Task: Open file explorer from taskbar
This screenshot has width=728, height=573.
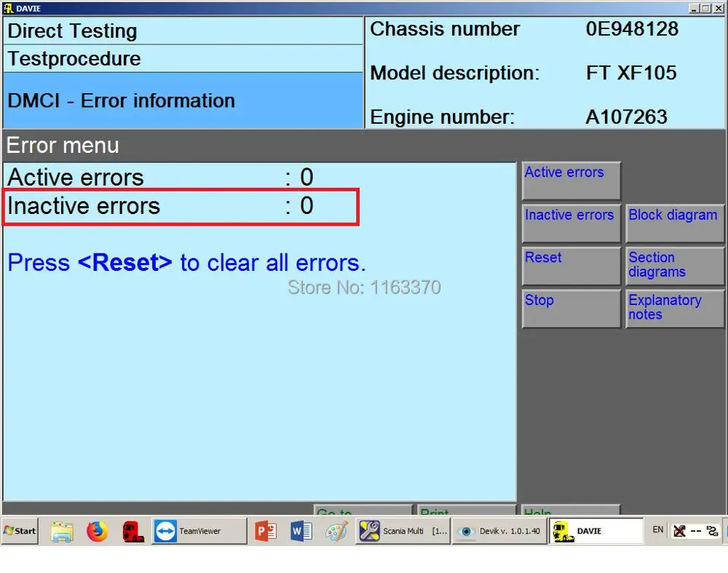Action: point(62,531)
